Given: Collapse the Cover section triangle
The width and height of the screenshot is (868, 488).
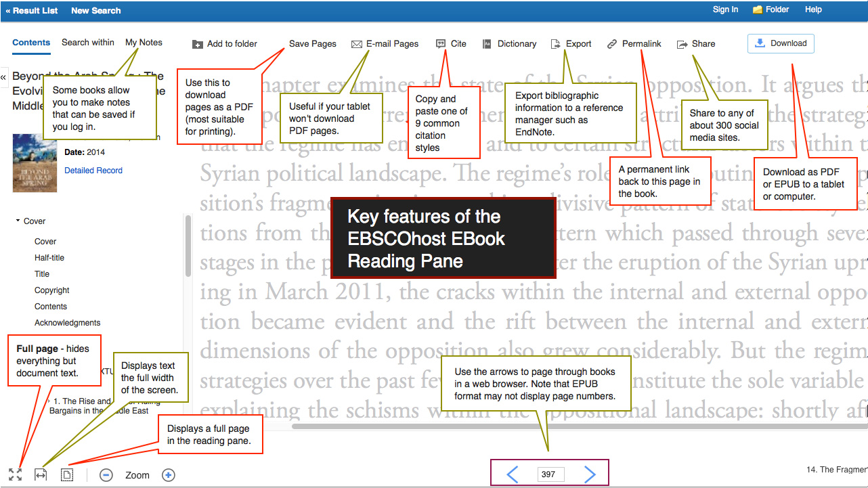Looking at the screenshot, I should pos(18,221).
